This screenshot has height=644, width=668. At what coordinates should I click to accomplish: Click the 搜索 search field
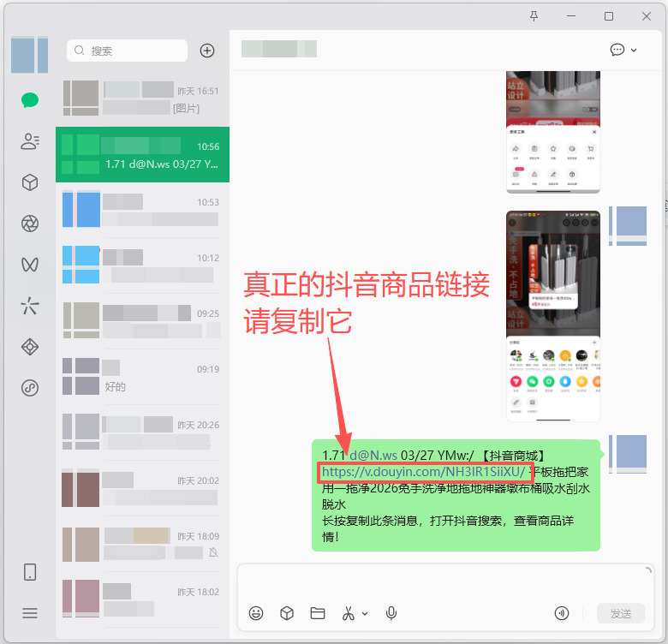[x=127, y=51]
